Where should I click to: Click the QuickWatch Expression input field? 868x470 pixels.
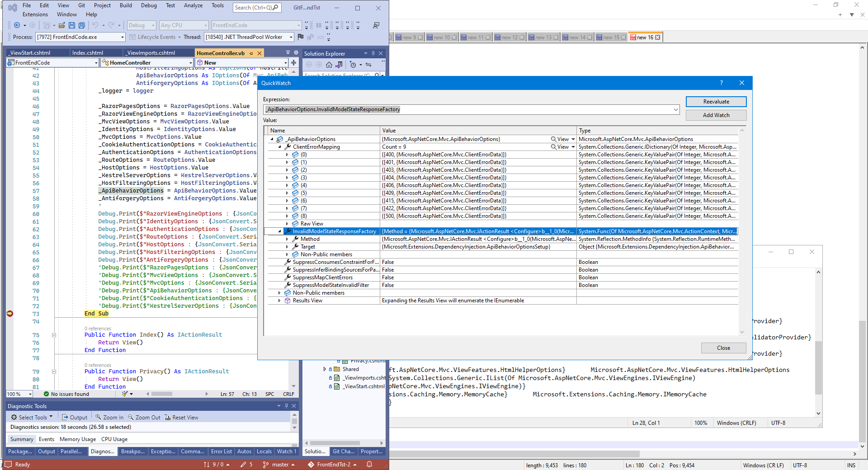(468, 109)
